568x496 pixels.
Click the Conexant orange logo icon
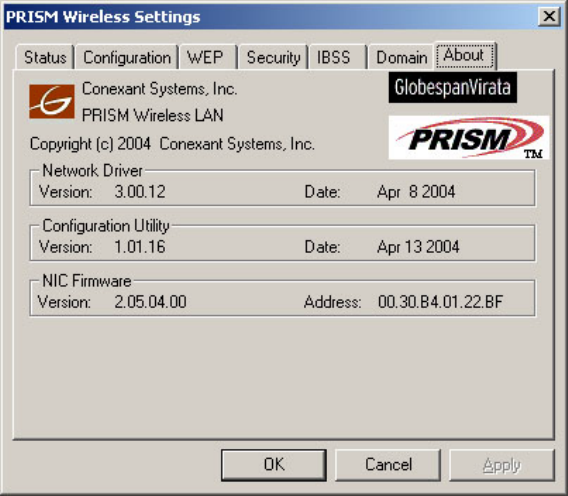tap(52, 101)
